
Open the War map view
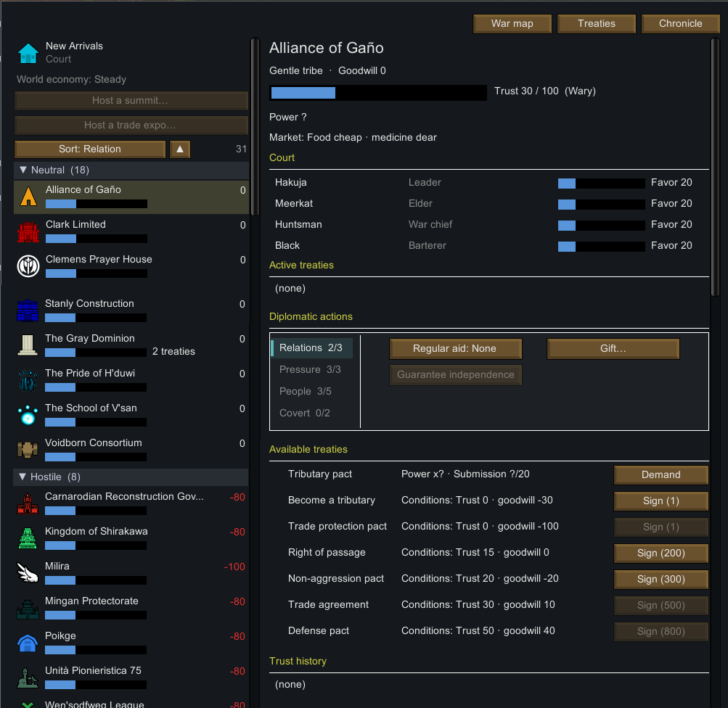(512, 24)
